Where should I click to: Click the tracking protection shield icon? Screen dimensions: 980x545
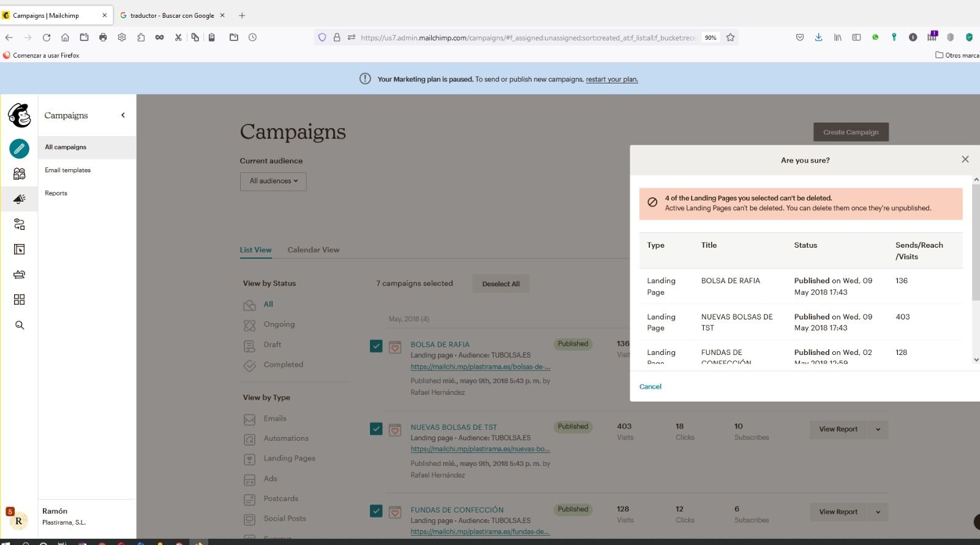tap(322, 37)
